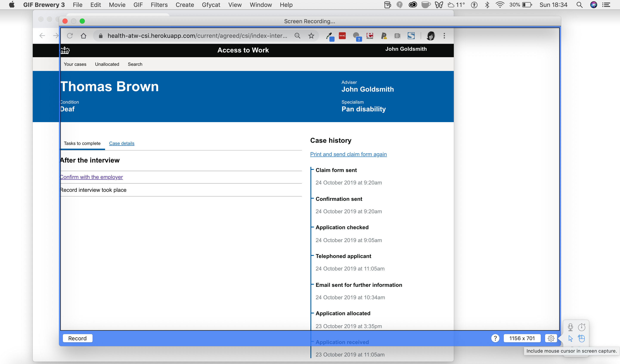Screen dimensions: 620x364
Task: Click Access to Work header title
Action: 243,50
